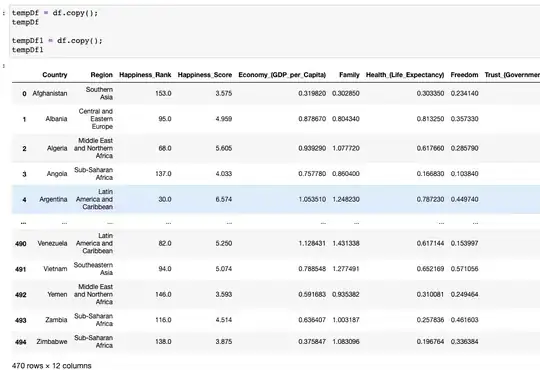Click the Venezuela country cell
The width and height of the screenshot is (540, 370).
52,243
